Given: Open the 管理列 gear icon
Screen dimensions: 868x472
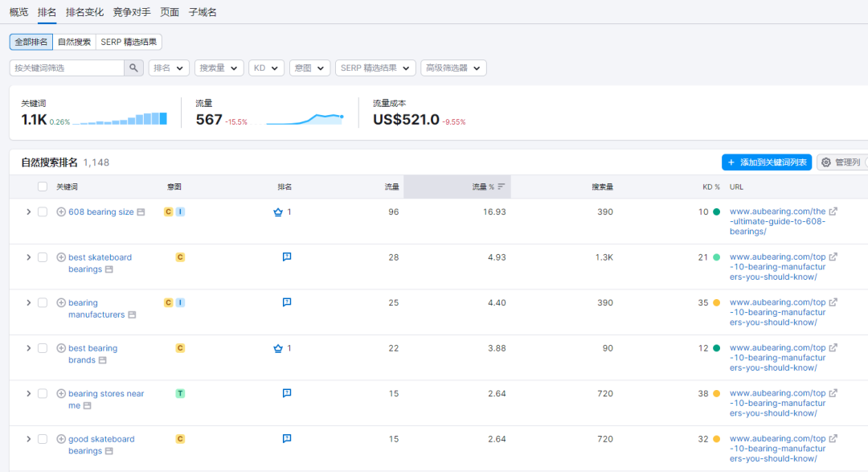Looking at the screenshot, I should point(826,162).
